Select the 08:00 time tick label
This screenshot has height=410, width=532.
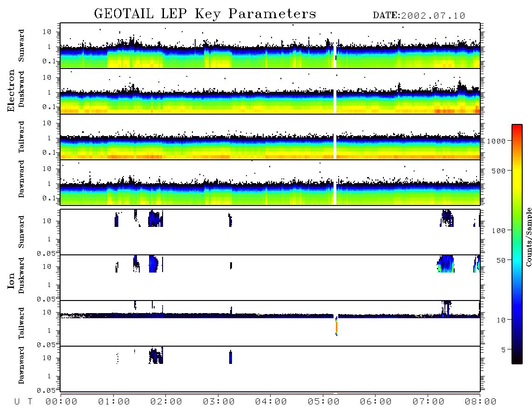tap(481, 402)
